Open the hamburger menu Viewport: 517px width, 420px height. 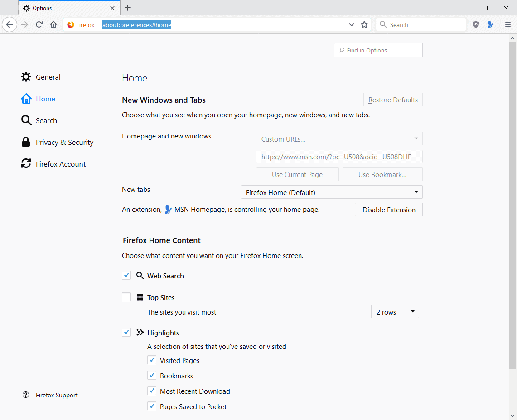(x=508, y=24)
